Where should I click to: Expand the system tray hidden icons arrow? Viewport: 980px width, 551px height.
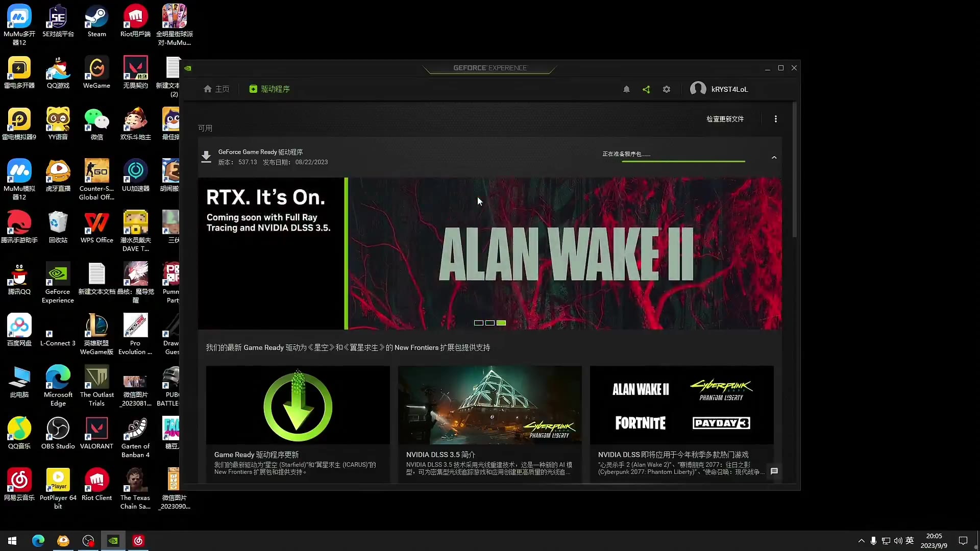pyautogui.click(x=861, y=541)
